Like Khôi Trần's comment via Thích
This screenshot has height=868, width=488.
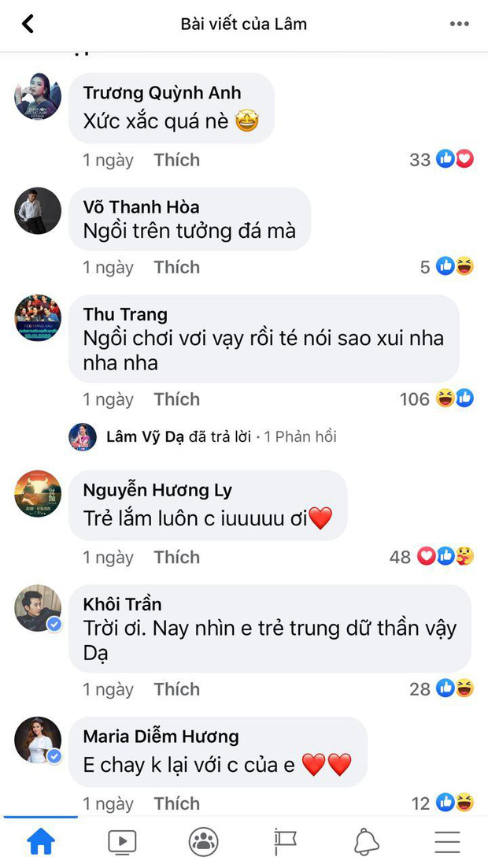pyautogui.click(x=177, y=689)
